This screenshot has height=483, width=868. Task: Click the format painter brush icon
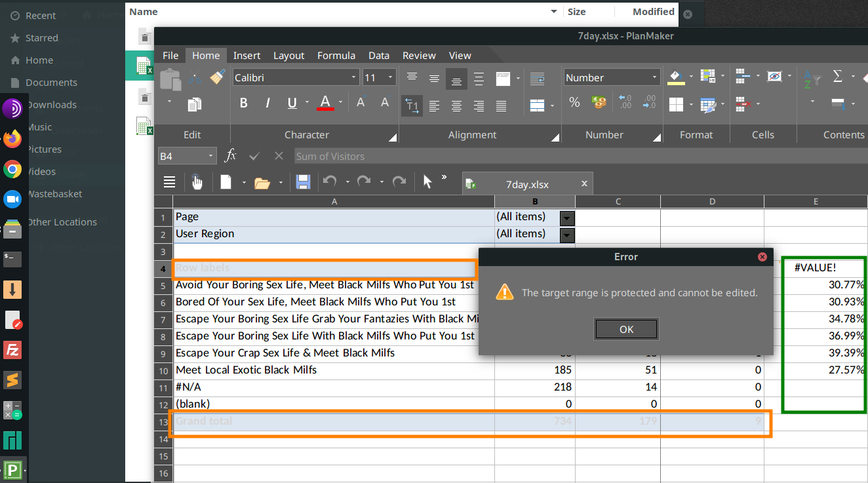[218, 77]
